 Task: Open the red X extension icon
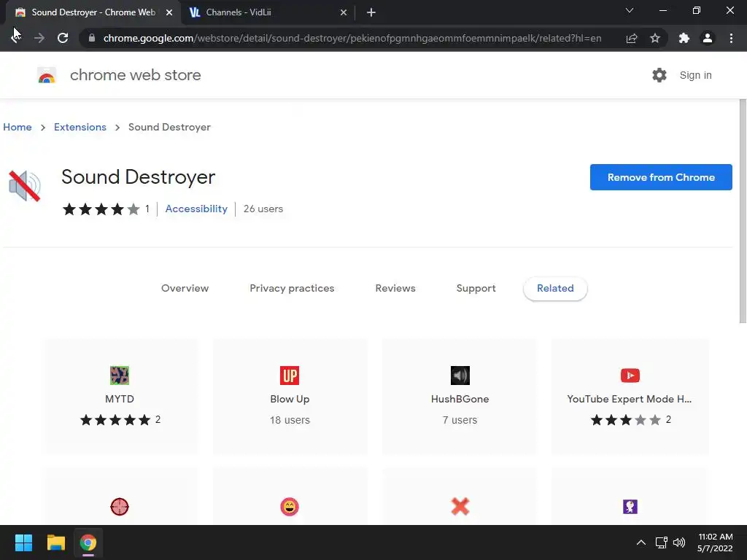[x=460, y=507]
